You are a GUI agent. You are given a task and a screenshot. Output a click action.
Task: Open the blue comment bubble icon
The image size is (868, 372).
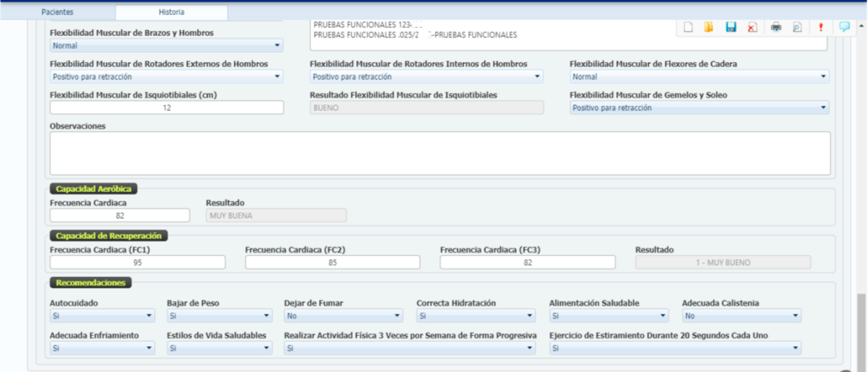pyautogui.click(x=844, y=27)
